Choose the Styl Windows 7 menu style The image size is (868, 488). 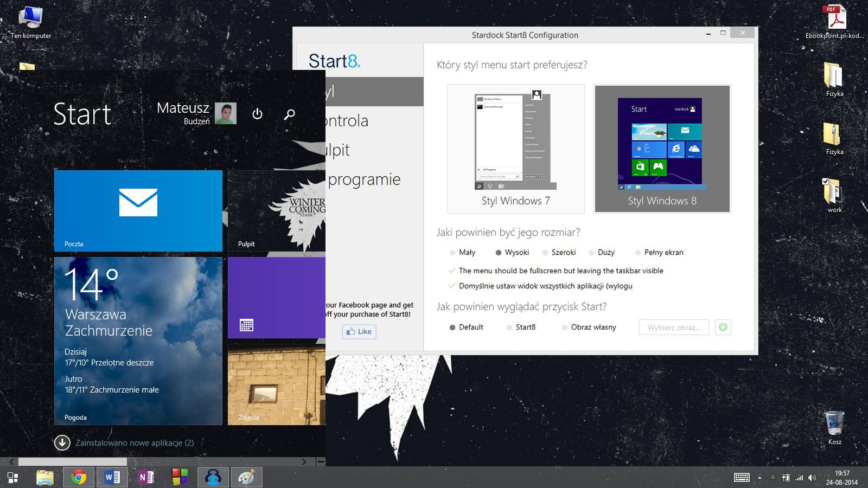tap(516, 149)
